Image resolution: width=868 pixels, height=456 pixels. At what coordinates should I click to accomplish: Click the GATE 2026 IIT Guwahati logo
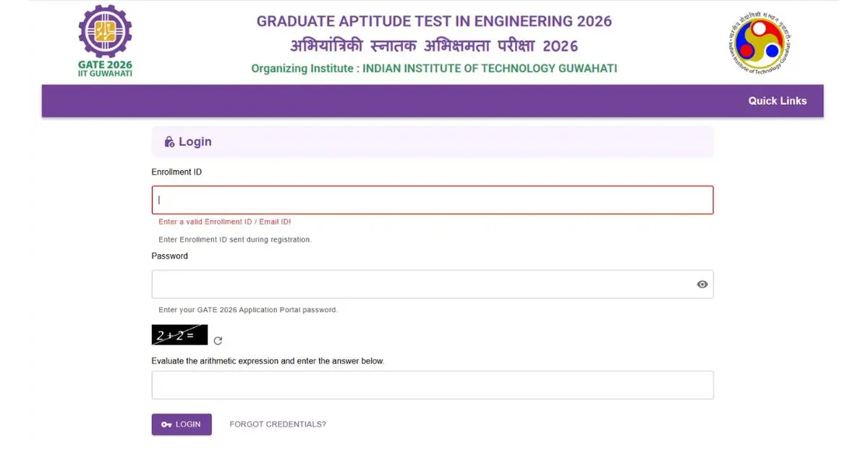tap(105, 41)
